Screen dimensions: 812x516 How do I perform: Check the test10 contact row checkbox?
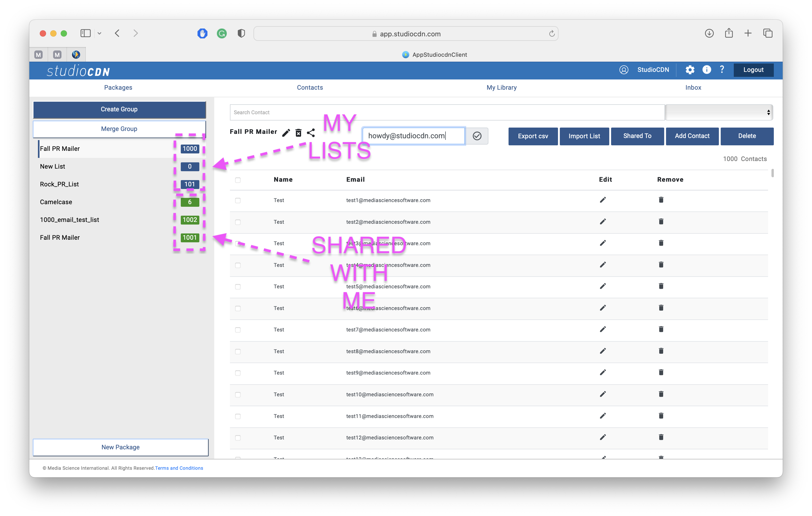[238, 395]
